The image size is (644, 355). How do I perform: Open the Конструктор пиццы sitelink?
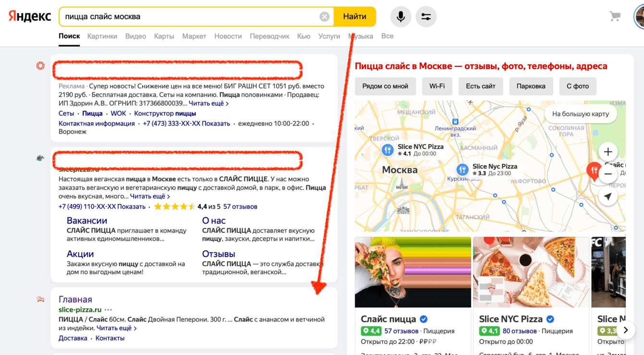point(165,113)
